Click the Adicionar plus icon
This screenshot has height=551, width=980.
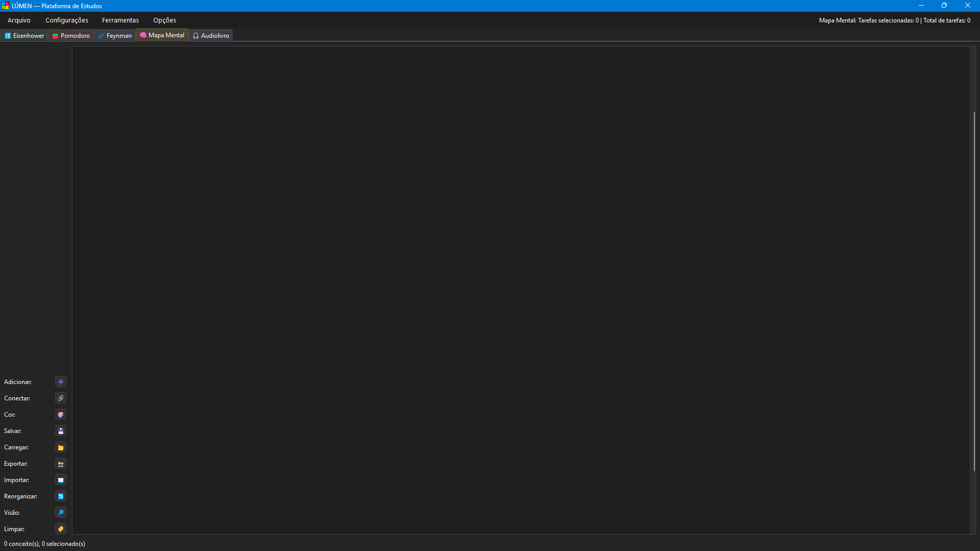coord(61,382)
